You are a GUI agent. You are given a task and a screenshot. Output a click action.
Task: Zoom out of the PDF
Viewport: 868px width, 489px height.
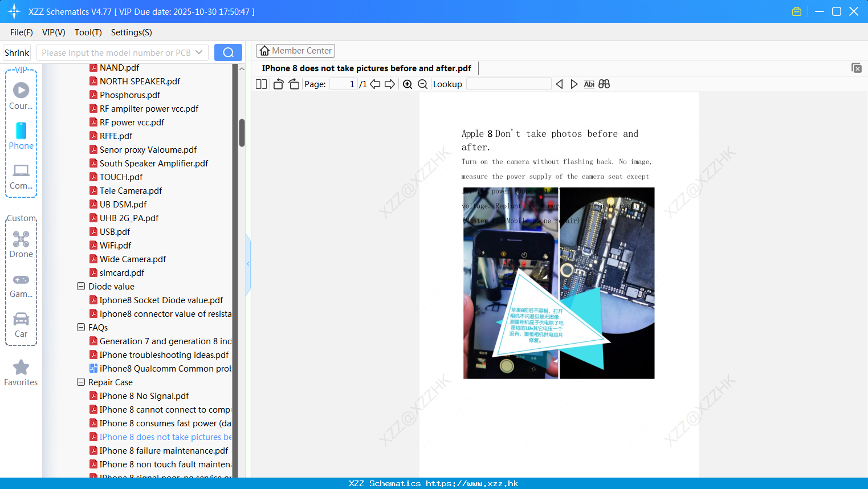click(423, 84)
